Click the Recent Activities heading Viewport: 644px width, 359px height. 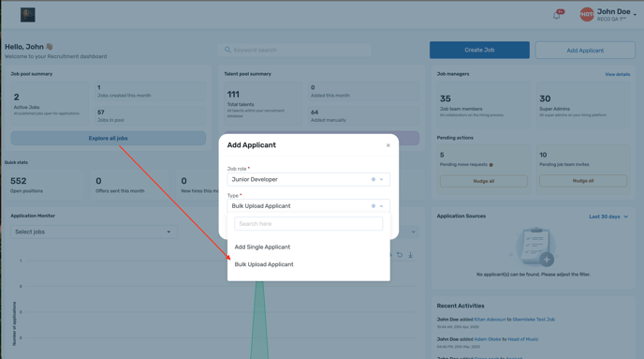click(x=461, y=306)
